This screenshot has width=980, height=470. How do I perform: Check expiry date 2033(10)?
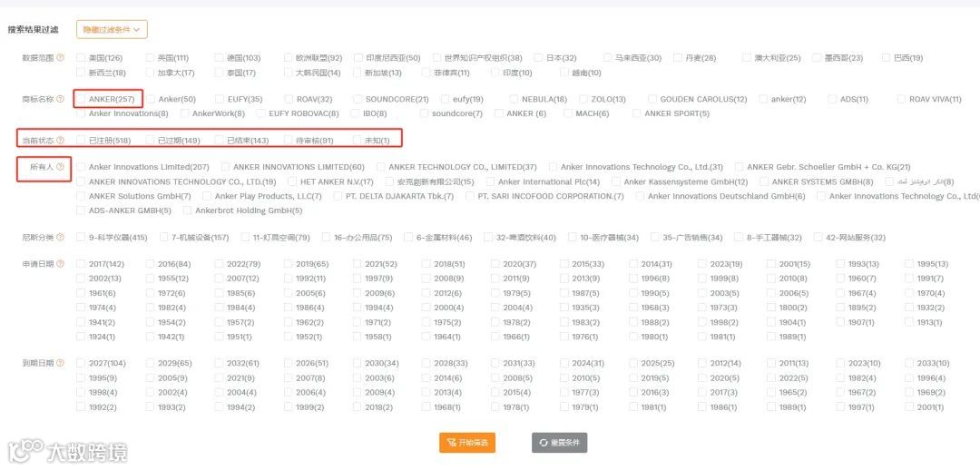coord(909,363)
